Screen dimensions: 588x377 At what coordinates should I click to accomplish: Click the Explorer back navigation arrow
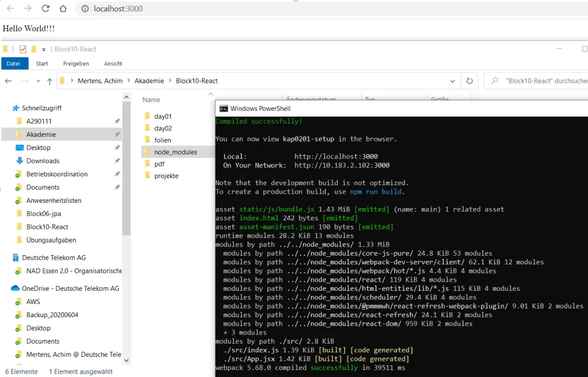coord(8,81)
